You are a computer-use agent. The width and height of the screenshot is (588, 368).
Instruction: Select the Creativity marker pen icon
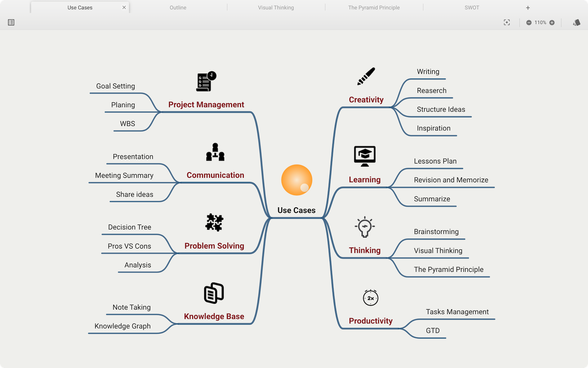(x=366, y=76)
